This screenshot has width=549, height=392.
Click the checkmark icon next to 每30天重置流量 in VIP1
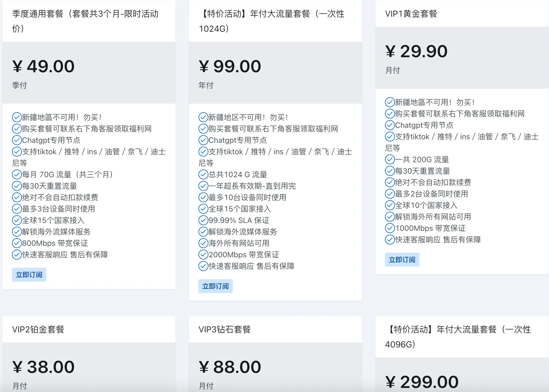[390, 171]
